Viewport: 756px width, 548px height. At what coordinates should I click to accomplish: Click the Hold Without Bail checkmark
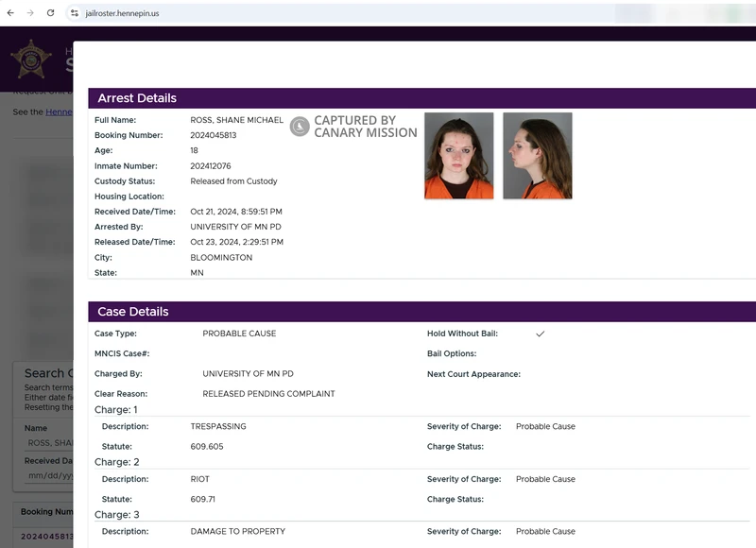pyautogui.click(x=540, y=334)
